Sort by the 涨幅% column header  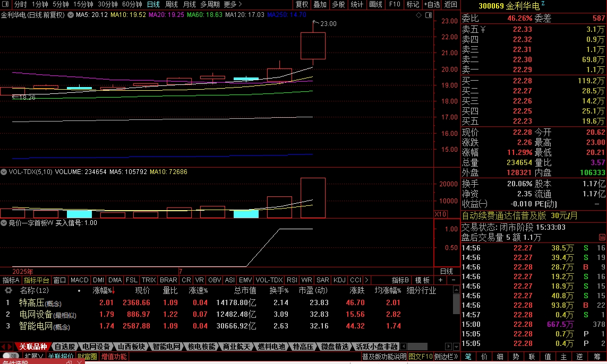[x=104, y=290]
